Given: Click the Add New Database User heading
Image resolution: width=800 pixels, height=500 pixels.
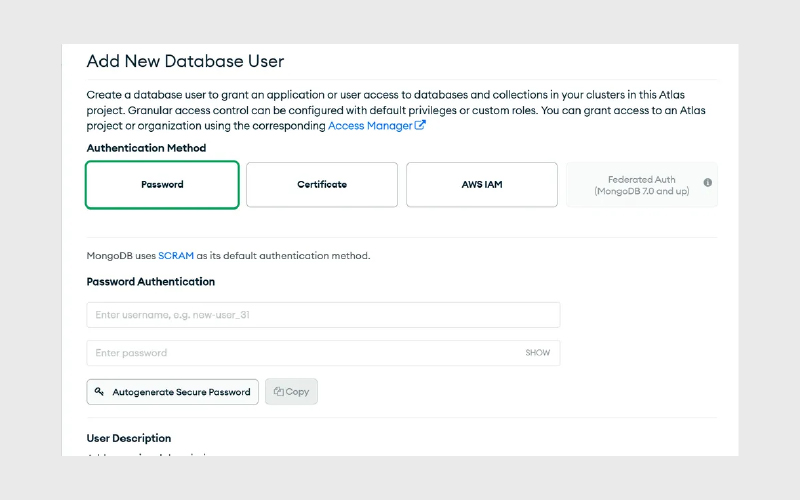Looking at the screenshot, I should (x=185, y=61).
